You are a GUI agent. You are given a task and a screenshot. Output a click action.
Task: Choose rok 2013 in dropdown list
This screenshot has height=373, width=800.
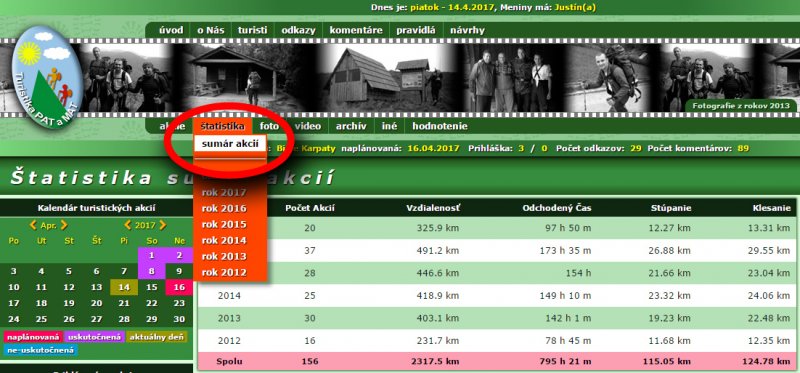click(224, 256)
